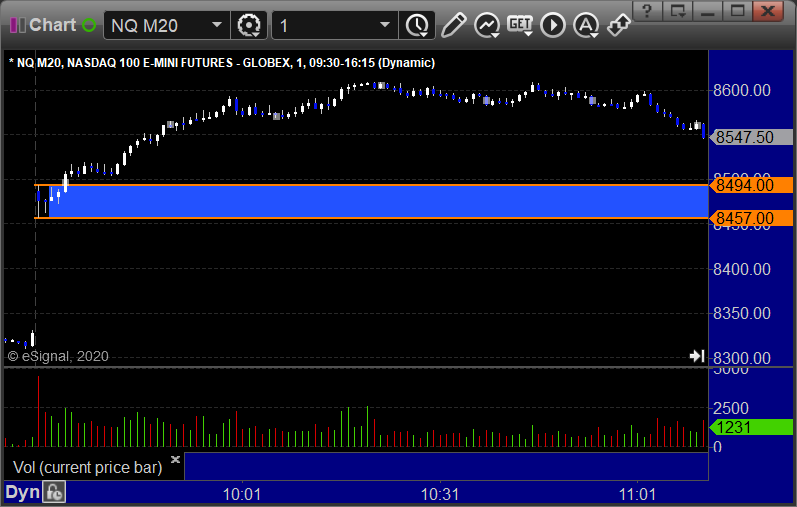Click the 8300.00 price axis label

tap(742, 358)
